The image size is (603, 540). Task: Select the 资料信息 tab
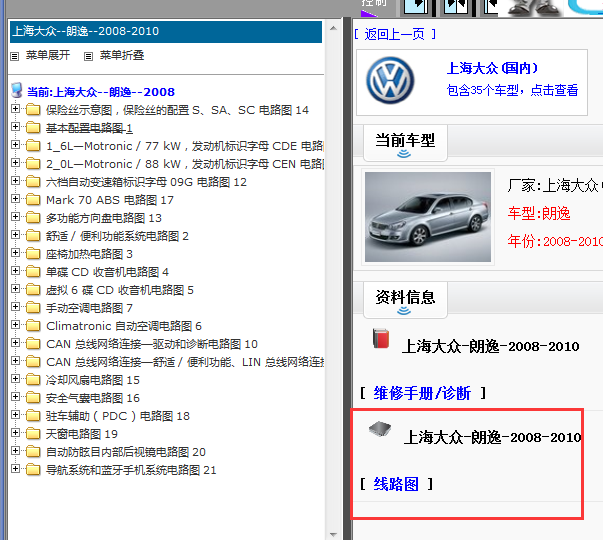(x=405, y=300)
